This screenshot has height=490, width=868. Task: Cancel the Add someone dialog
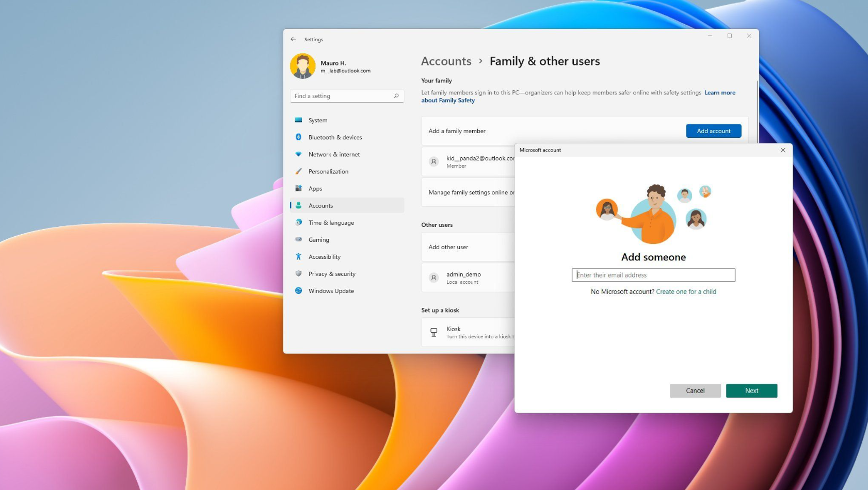695,391
